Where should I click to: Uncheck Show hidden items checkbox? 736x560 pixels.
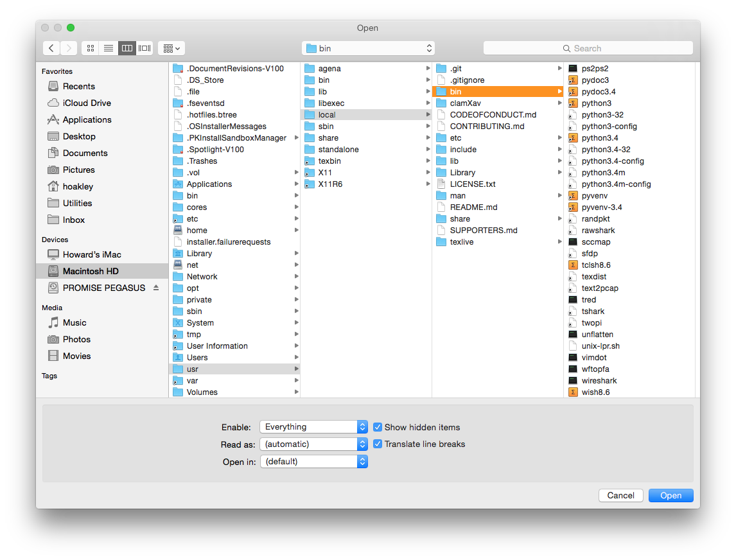(x=378, y=427)
